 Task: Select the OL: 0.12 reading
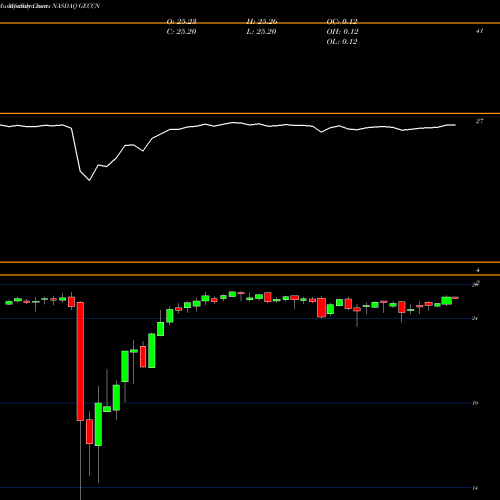click(x=342, y=42)
